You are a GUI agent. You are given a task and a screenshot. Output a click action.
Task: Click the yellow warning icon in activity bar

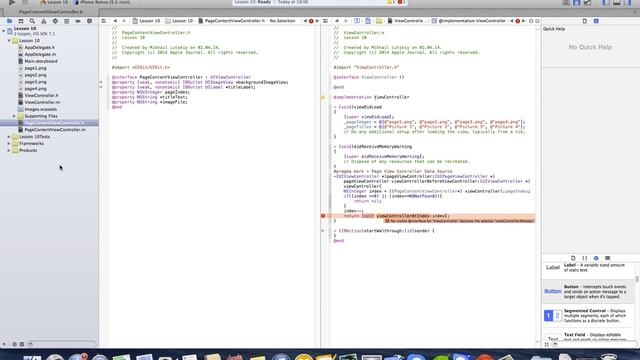(390, 2)
